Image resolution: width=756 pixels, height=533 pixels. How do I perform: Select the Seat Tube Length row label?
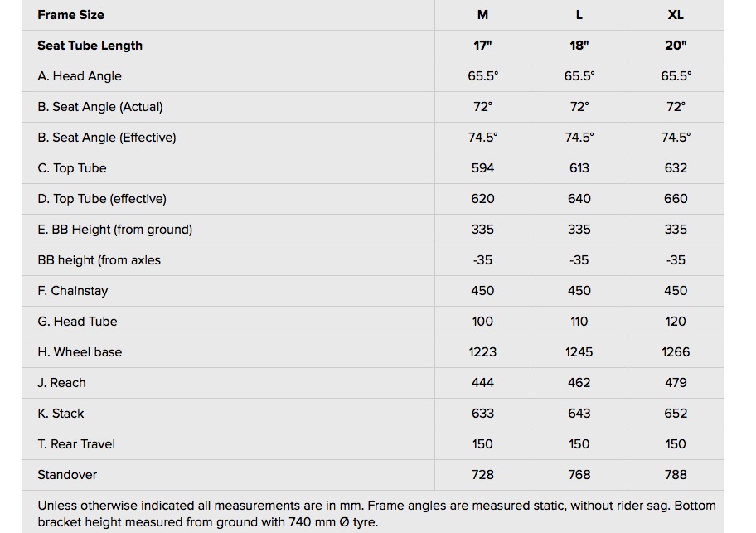point(90,46)
